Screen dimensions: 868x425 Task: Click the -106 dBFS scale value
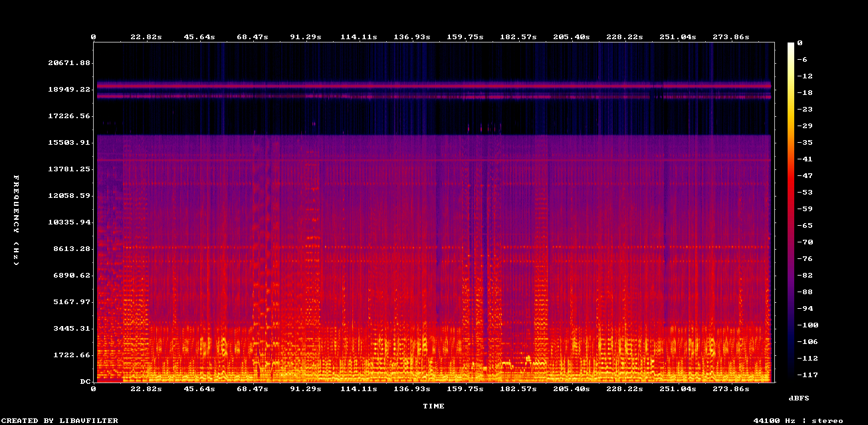[x=808, y=342]
